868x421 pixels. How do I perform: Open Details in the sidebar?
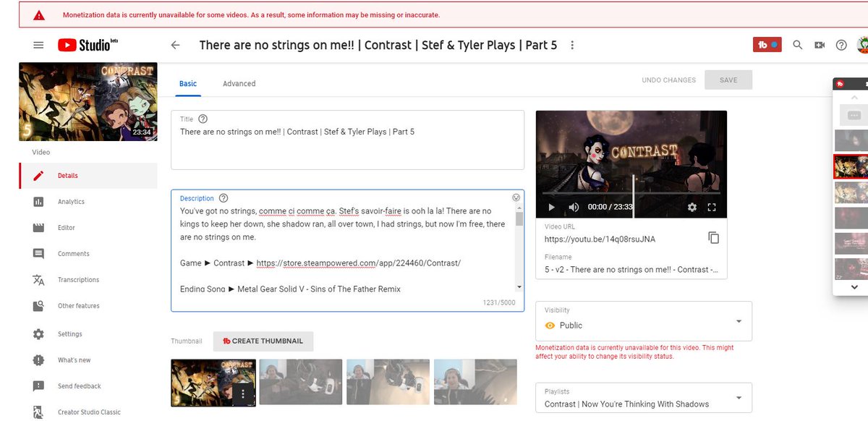88,176
